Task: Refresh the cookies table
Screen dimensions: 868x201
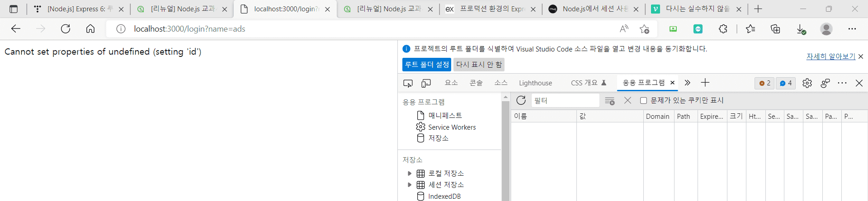Action: (521, 100)
